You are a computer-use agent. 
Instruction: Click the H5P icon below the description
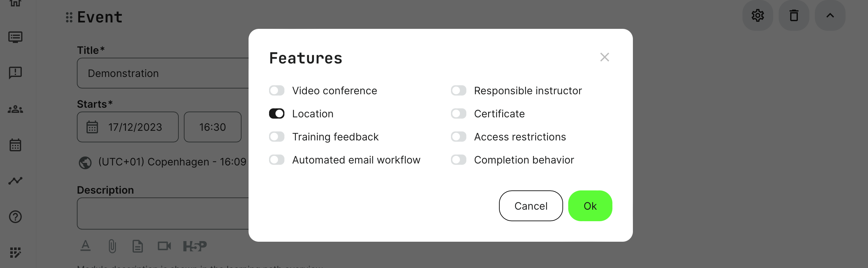pyautogui.click(x=195, y=246)
